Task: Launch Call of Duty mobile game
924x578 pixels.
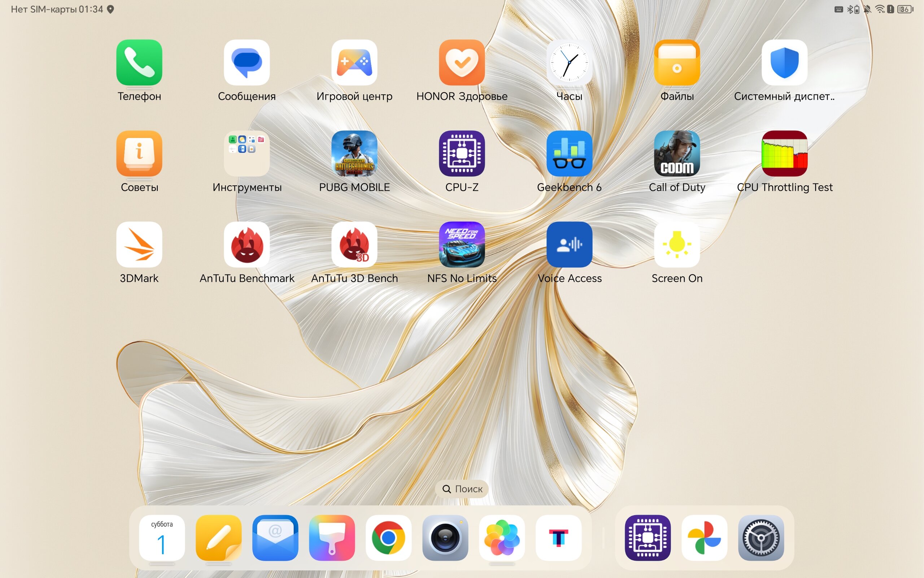Action: click(677, 153)
